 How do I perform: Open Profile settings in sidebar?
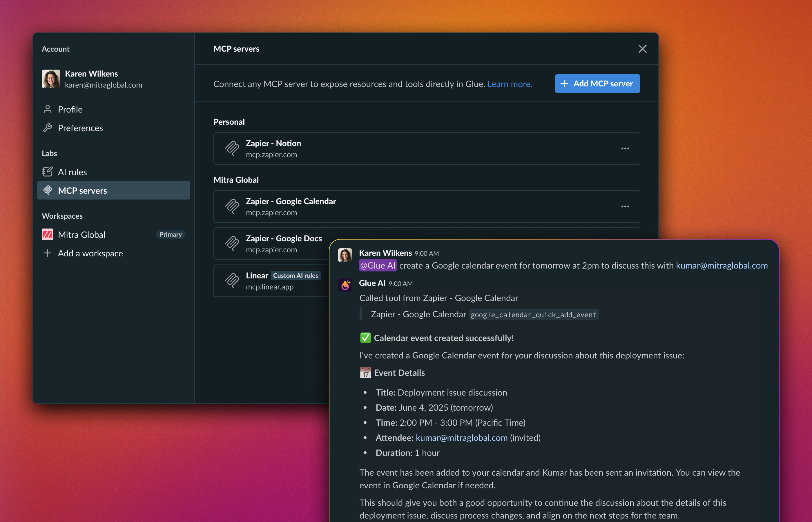tap(70, 110)
